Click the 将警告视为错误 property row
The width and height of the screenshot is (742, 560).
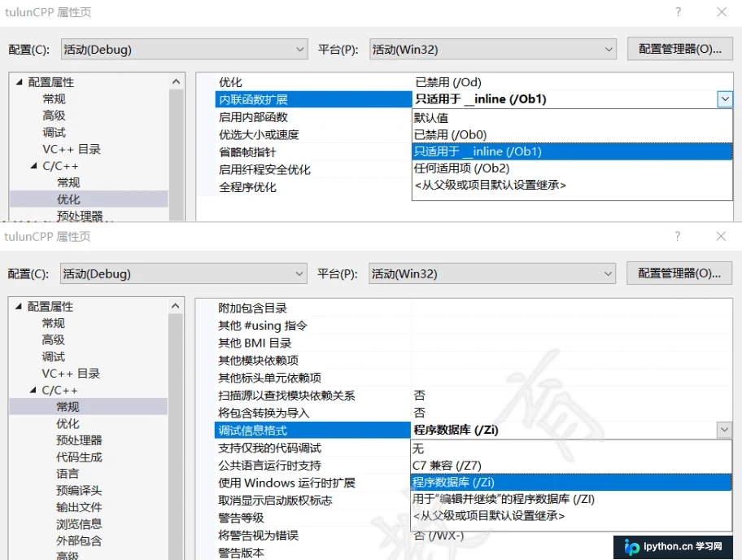click(312, 535)
